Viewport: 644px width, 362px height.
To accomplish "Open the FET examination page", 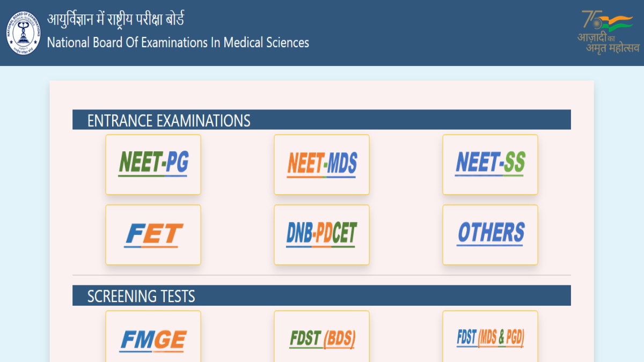I will tap(153, 235).
